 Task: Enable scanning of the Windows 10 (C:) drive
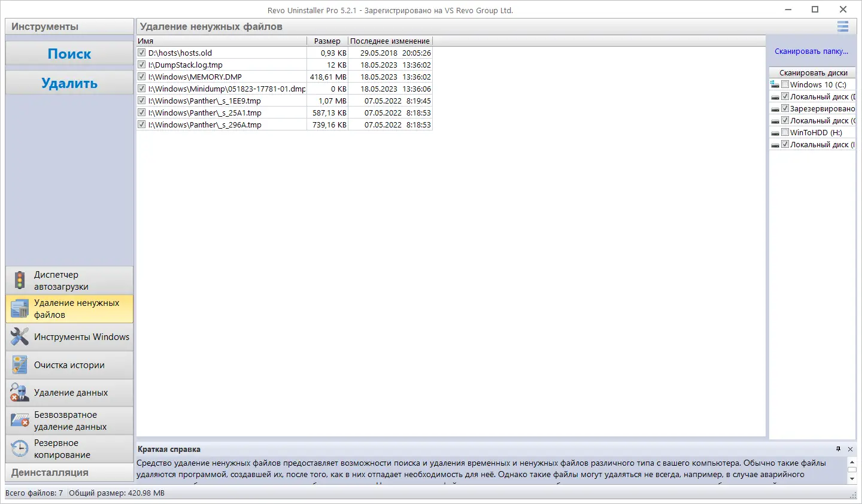(785, 84)
